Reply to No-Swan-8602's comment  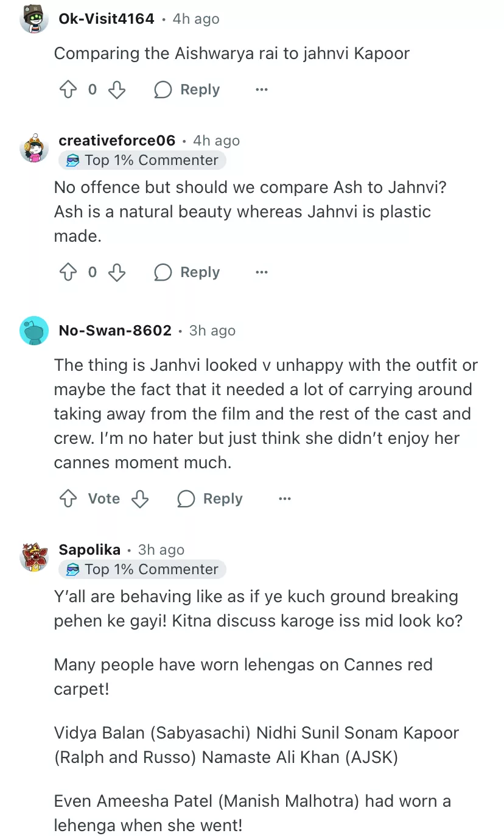tap(210, 499)
